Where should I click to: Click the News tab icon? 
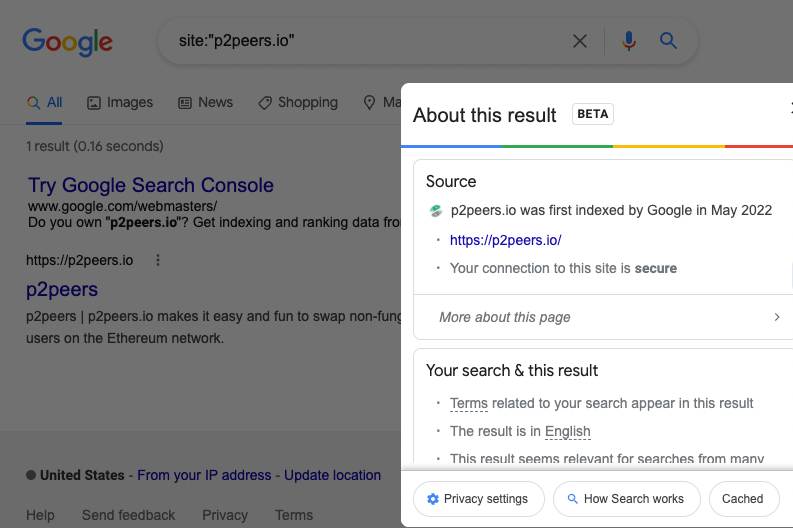pyautogui.click(x=185, y=103)
